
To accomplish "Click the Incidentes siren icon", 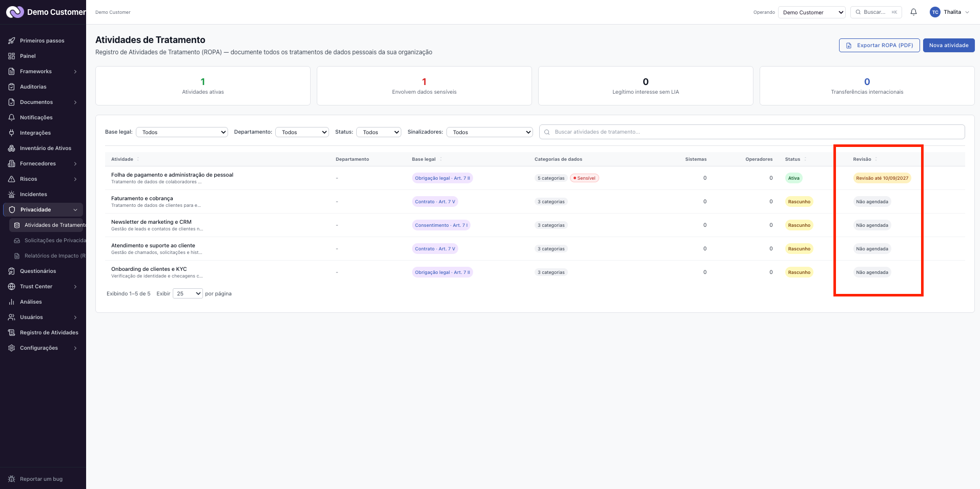I will click(11, 194).
